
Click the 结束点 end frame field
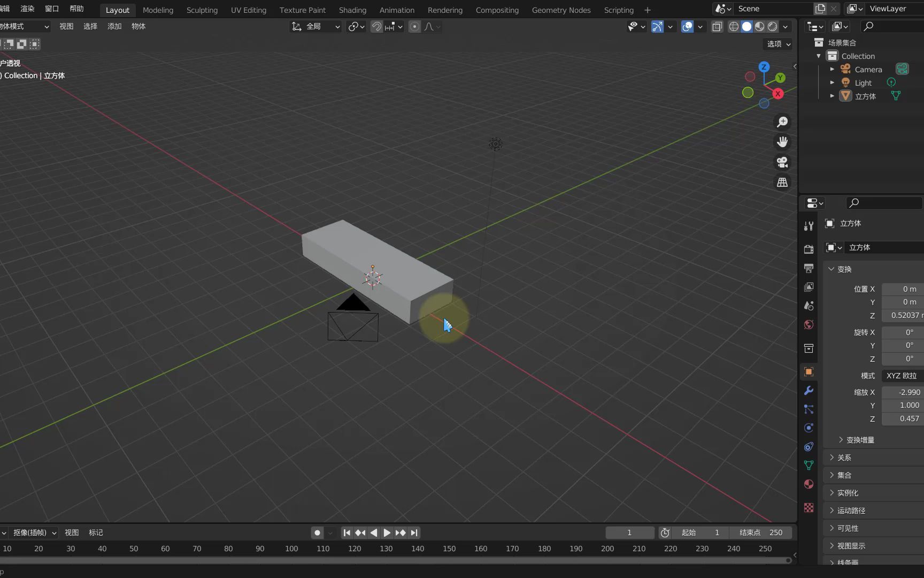[760, 533]
